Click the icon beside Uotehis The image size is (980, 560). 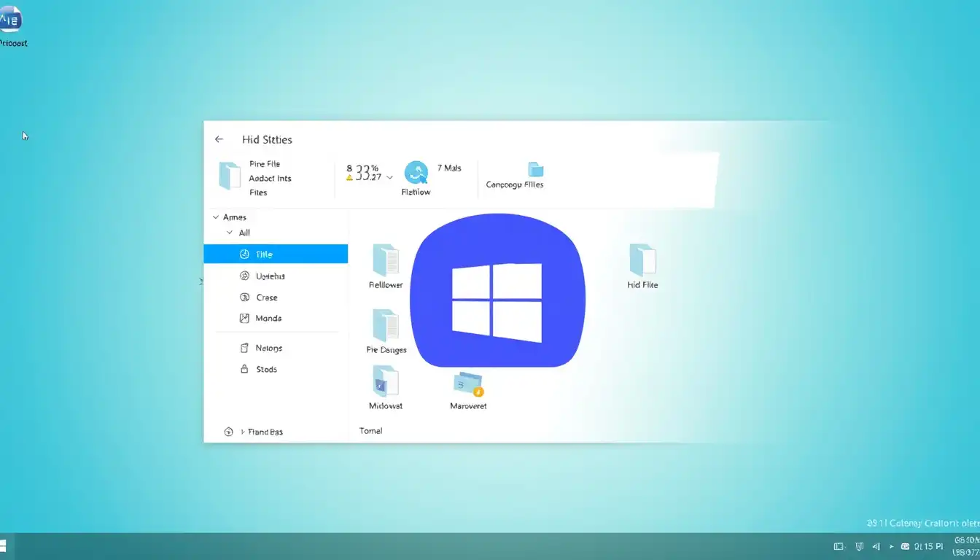point(244,276)
